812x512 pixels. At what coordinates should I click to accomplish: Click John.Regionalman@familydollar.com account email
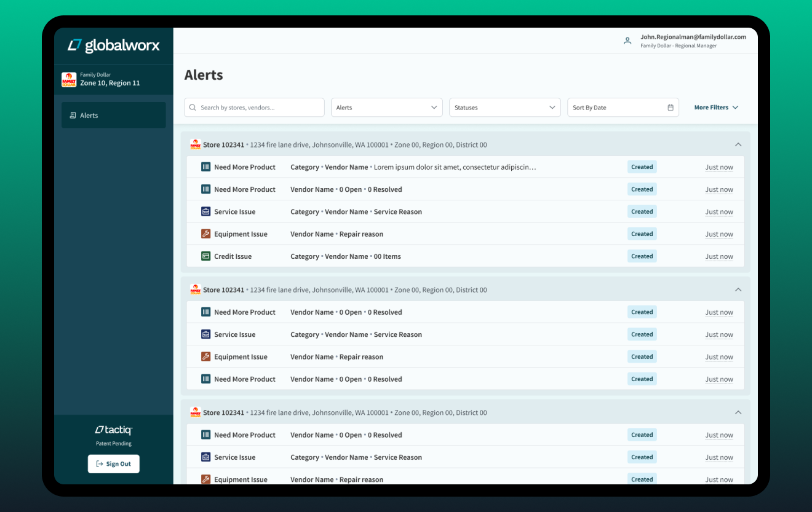pos(693,37)
